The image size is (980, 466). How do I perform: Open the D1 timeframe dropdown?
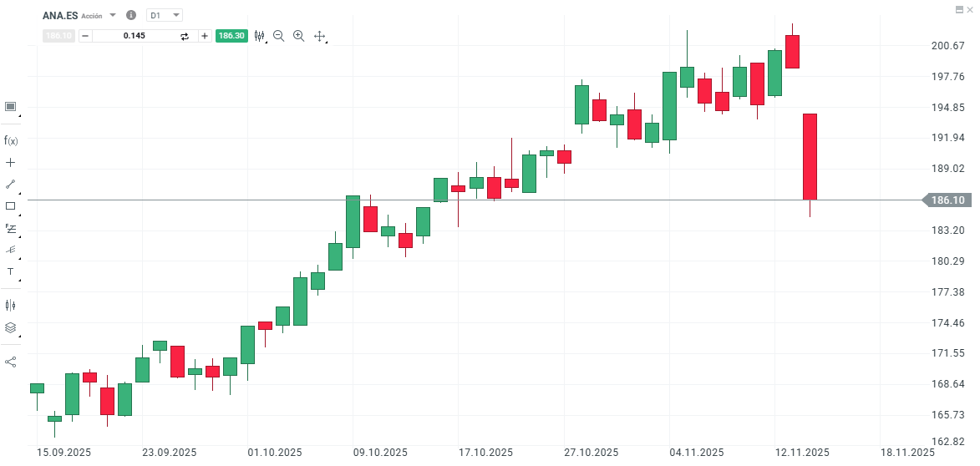click(165, 15)
